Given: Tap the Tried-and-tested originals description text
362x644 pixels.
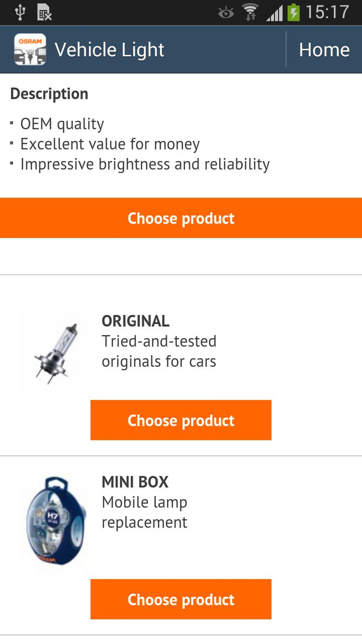Looking at the screenshot, I should coord(159,351).
